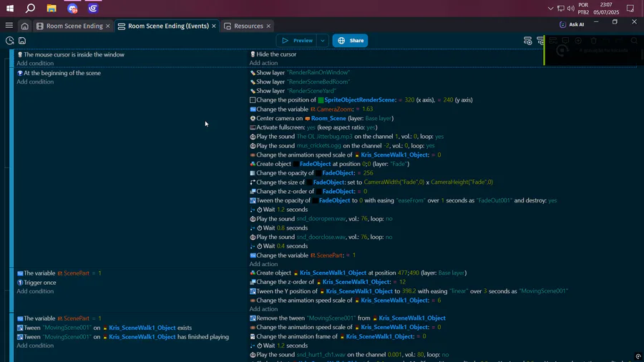The height and width of the screenshot is (362, 644).
Task: Click Add condition under Trigger once
Action: (x=35, y=291)
